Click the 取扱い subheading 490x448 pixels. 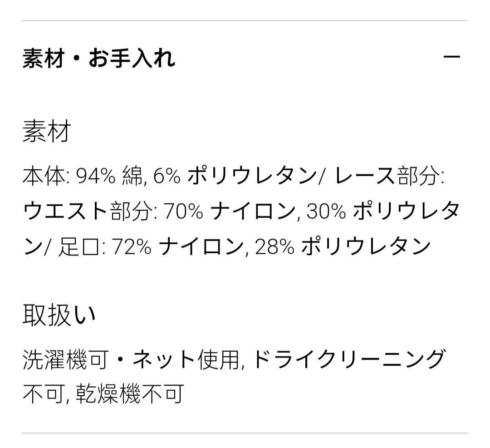click(x=59, y=315)
